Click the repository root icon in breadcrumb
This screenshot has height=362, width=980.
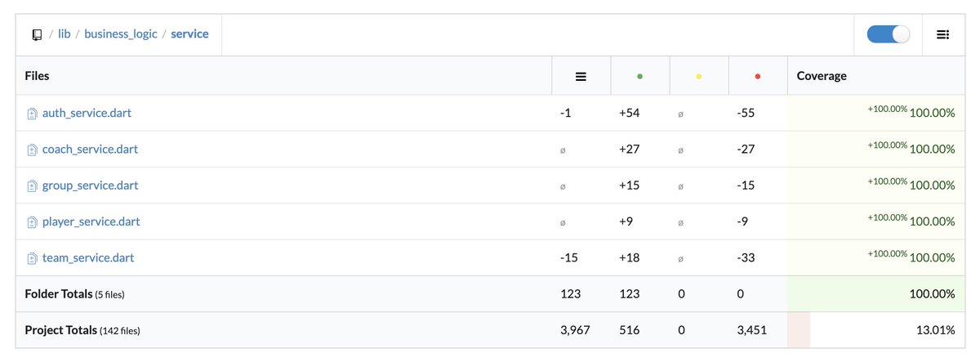[37, 35]
